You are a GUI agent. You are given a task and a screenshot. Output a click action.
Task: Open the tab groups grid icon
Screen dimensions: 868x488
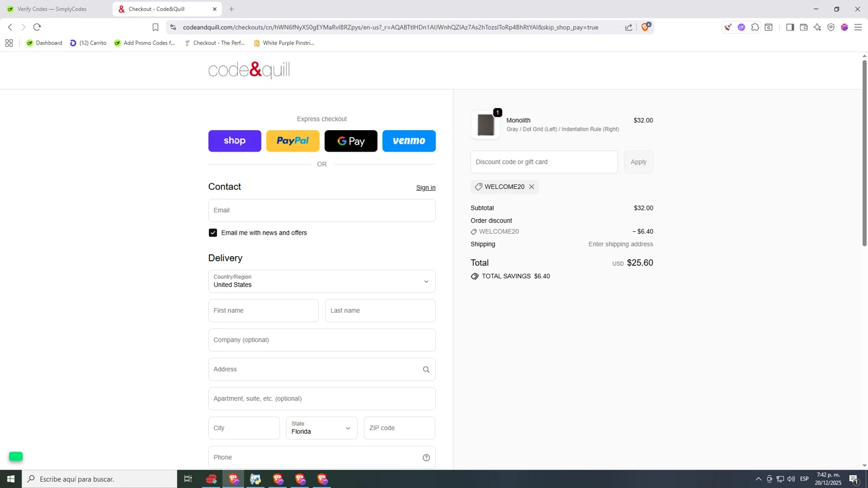(x=9, y=43)
